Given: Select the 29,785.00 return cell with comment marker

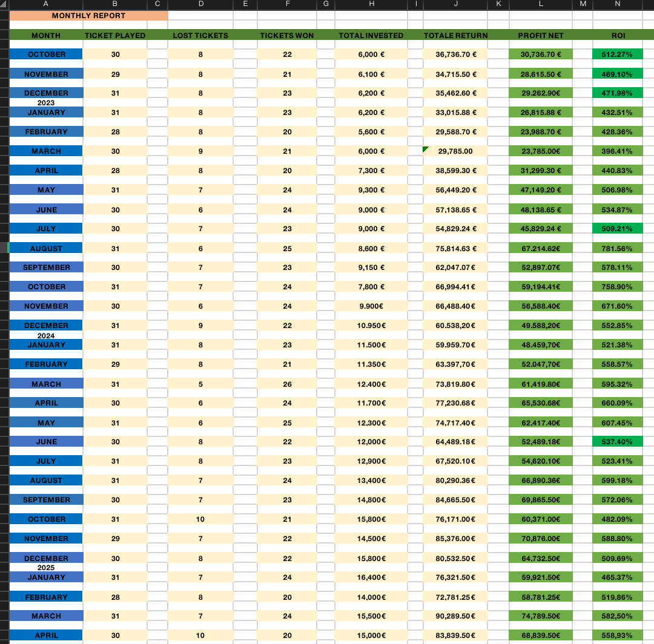Looking at the screenshot, I should tap(455, 151).
